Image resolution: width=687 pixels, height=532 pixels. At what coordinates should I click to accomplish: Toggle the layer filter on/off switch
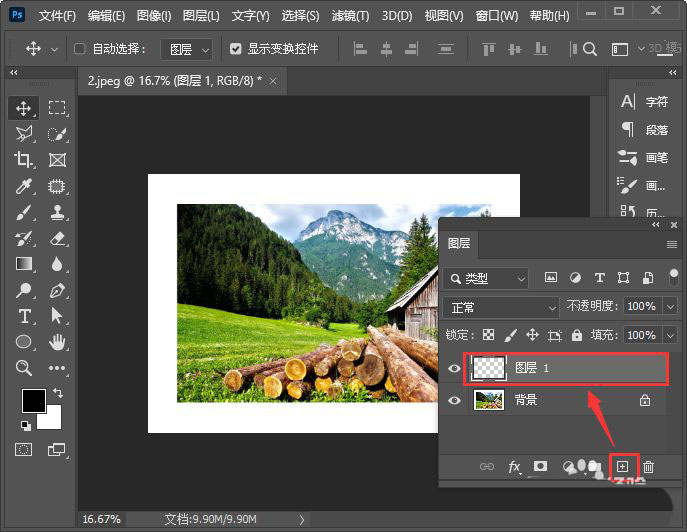[674, 278]
